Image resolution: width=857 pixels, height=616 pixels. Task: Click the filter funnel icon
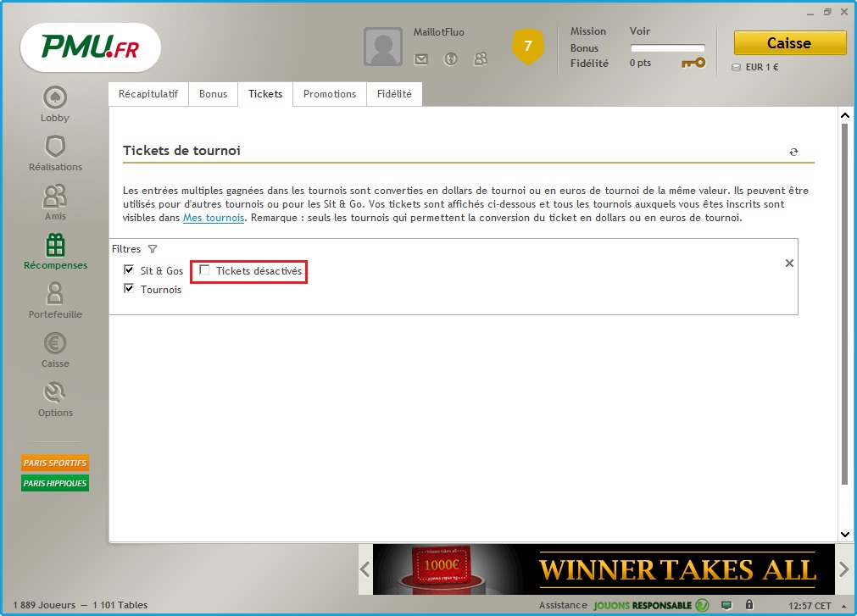(x=153, y=249)
